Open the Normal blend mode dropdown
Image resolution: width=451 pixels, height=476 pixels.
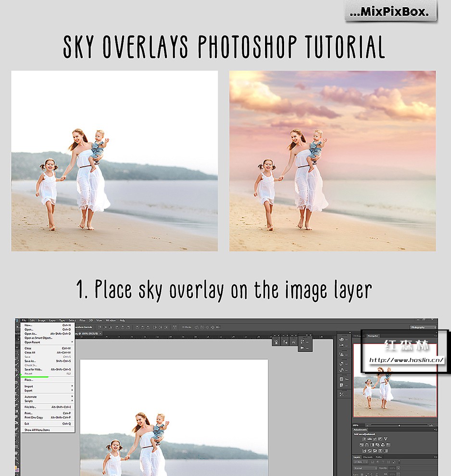[365, 468]
